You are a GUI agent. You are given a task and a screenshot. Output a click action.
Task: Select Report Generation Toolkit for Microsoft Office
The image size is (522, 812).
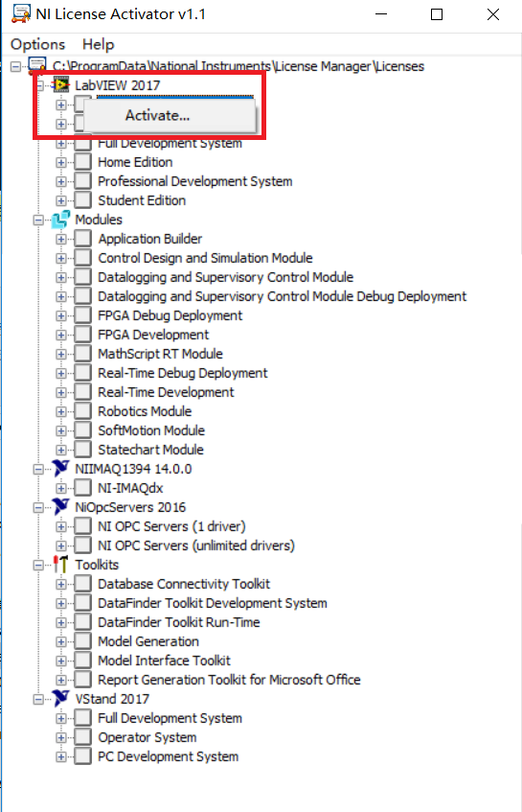pos(229,680)
